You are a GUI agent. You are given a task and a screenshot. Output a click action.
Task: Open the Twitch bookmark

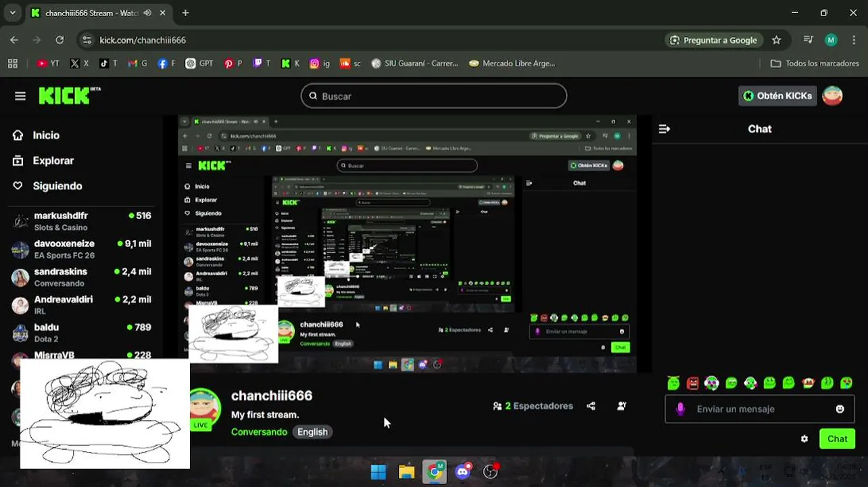(x=262, y=64)
